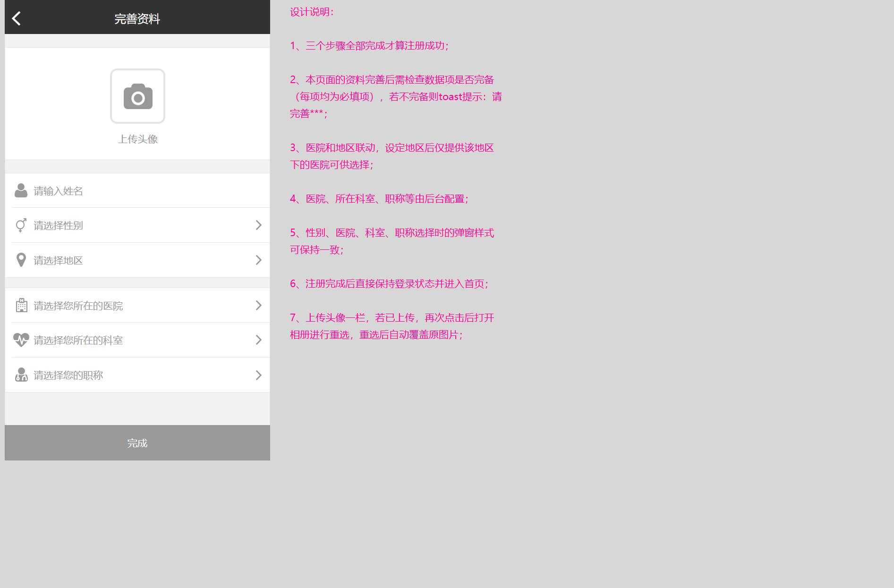Click the location pin icon
Viewport: 894px width, 588px height.
(21, 260)
